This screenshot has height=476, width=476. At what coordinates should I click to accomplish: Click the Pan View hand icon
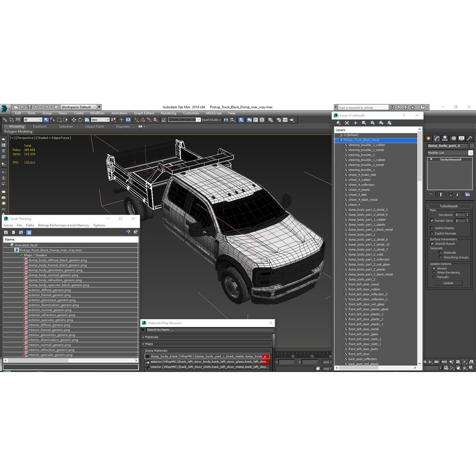point(458,368)
